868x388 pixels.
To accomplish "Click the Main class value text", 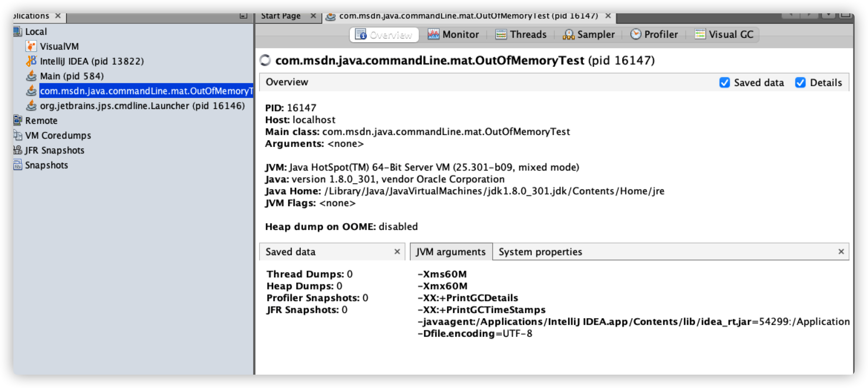I will tap(446, 132).
